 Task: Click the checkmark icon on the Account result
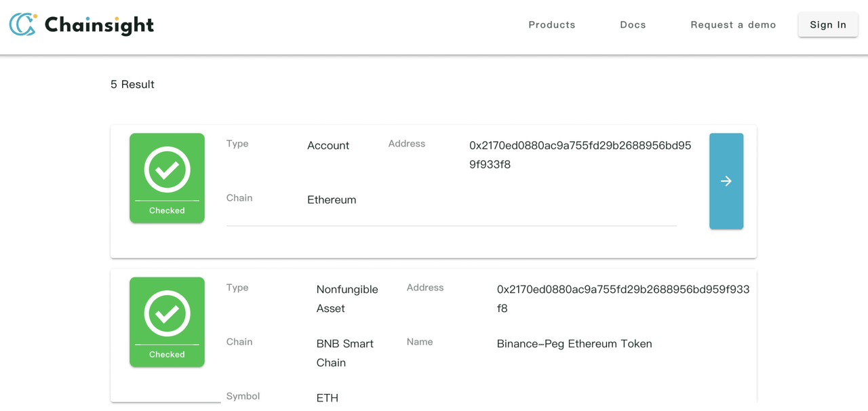tap(167, 170)
